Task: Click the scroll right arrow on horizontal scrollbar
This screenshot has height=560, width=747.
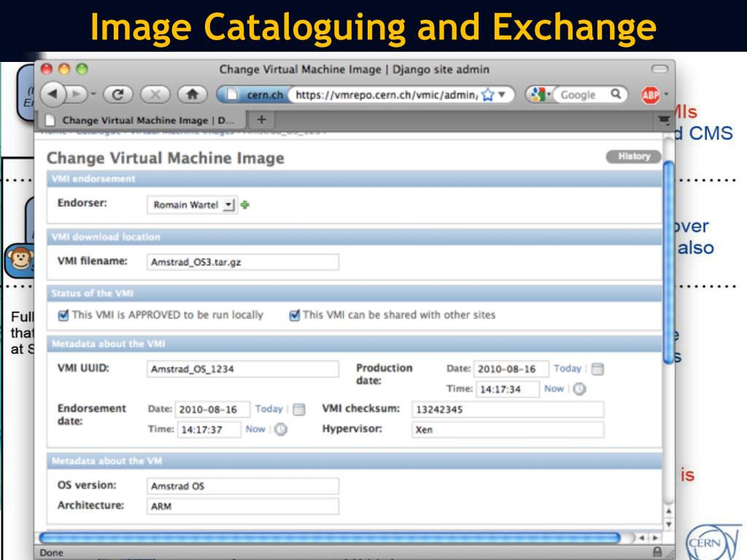Action: click(656, 538)
